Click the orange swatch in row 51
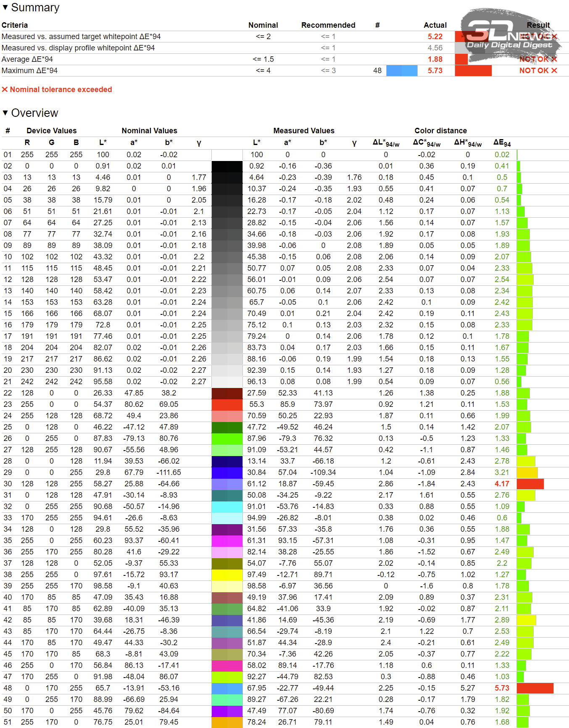Screen dimensions: 569x728 click(227, 722)
